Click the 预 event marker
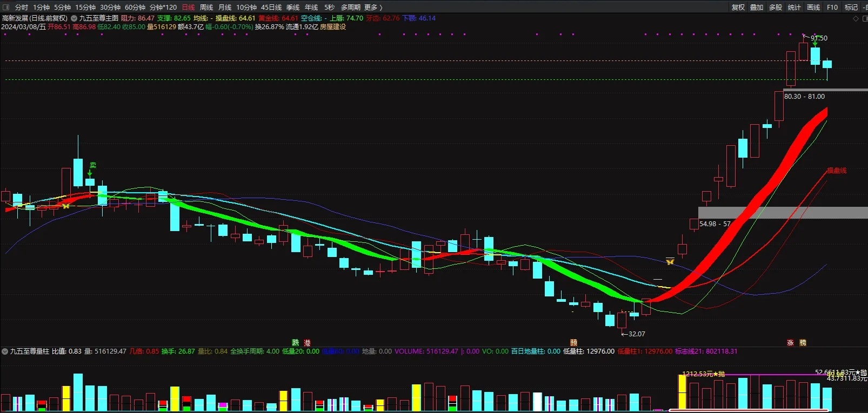This screenshot has width=868, height=413. [574, 343]
